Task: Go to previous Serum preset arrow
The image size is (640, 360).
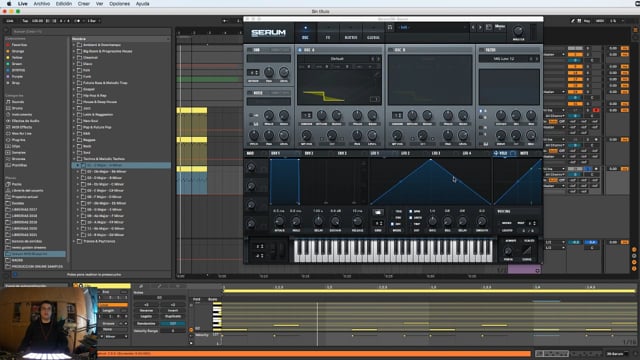Action: 473,27
